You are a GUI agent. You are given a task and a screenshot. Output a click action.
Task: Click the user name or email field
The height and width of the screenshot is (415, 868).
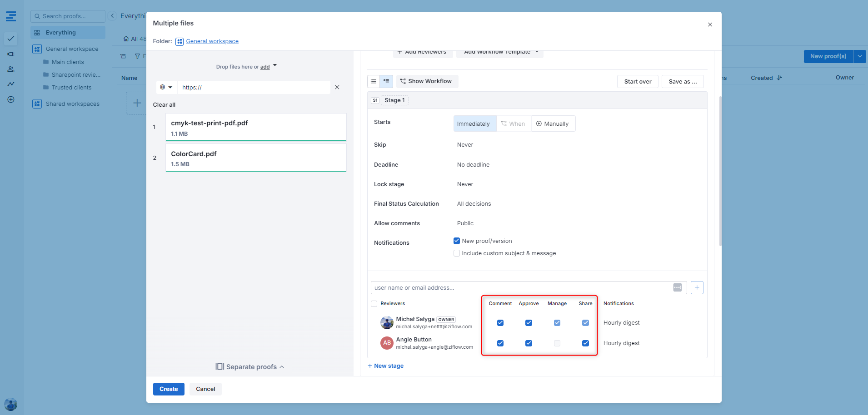[x=520, y=287]
